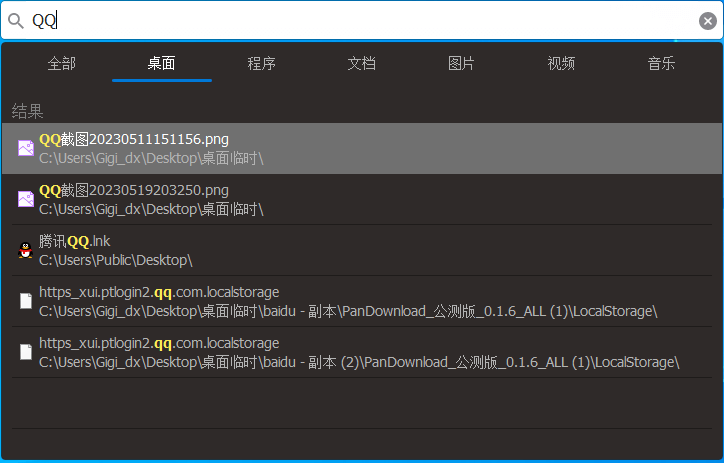
Task: Click path containing baidu - 副本 (2)
Action: point(359,362)
